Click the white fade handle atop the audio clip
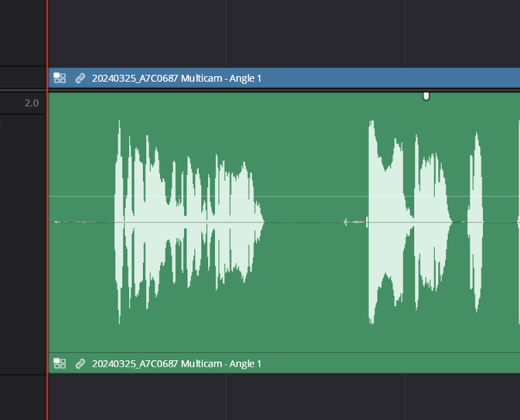The height and width of the screenshot is (420, 520). click(426, 96)
